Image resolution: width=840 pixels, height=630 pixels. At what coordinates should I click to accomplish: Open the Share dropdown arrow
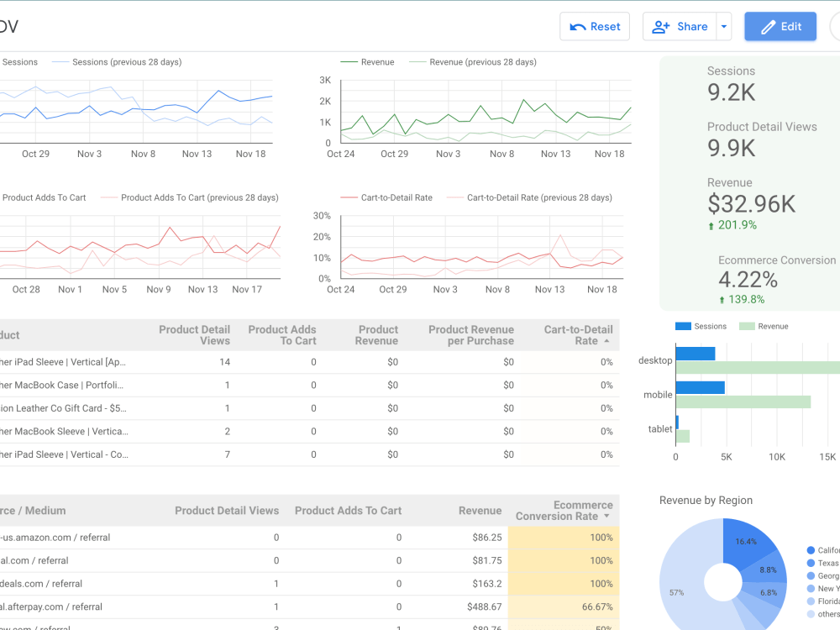coord(724,27)
